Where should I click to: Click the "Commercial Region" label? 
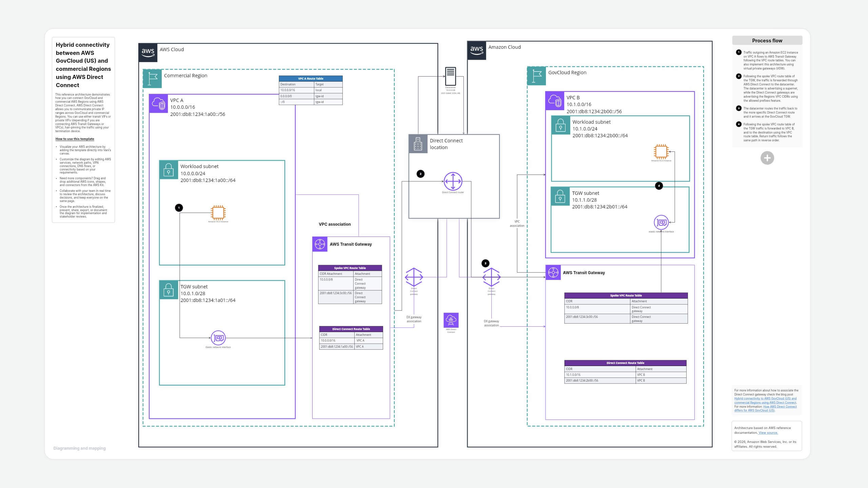(185, 76)
